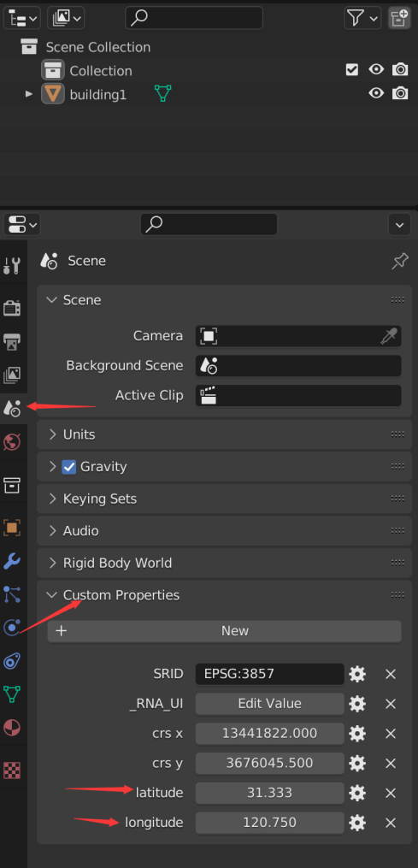Screen dimensions: 418x868
Task: Hide building1 in viewport with eye icon
Action: tap(376, 93)
